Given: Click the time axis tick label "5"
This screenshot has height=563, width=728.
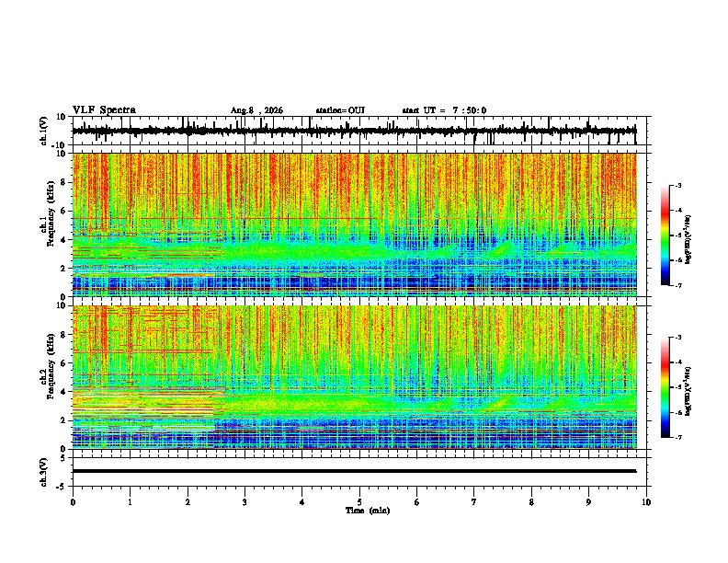Looking at the screenshot, I should (x=359, y=502).
